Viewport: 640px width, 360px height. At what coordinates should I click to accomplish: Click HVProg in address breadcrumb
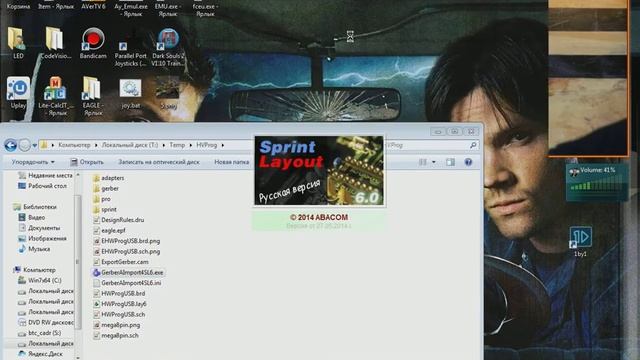click(x=207, y=145)
